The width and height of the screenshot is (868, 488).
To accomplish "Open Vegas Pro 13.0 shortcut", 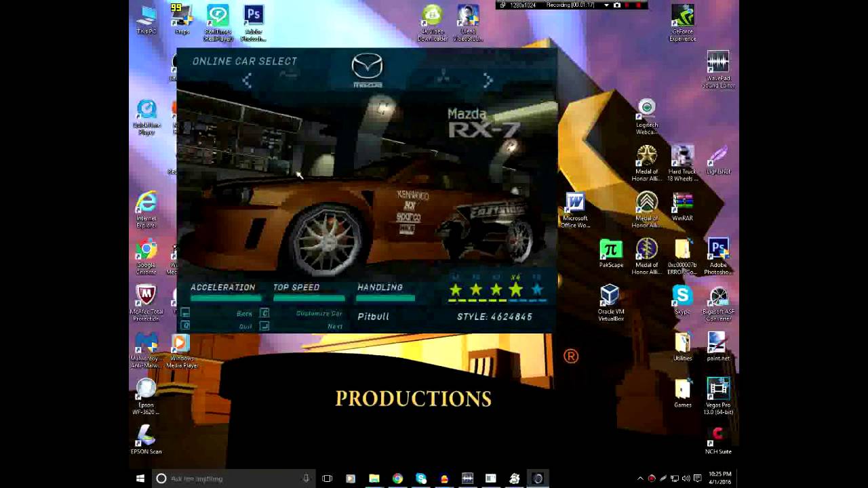I will point(718,396).
